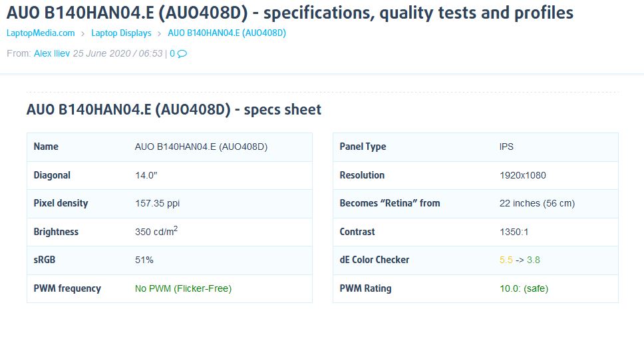The height and width of the screenshot is (351, 644).
Task: Click the Becomes "Retina" from label
Action: [x=390, y=203]
